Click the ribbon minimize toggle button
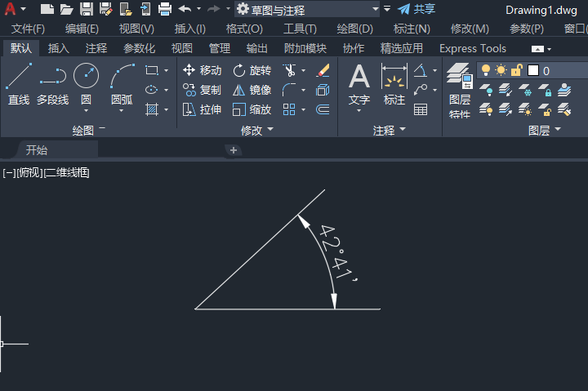Screen dimensions: 588x391 point(537,49)
